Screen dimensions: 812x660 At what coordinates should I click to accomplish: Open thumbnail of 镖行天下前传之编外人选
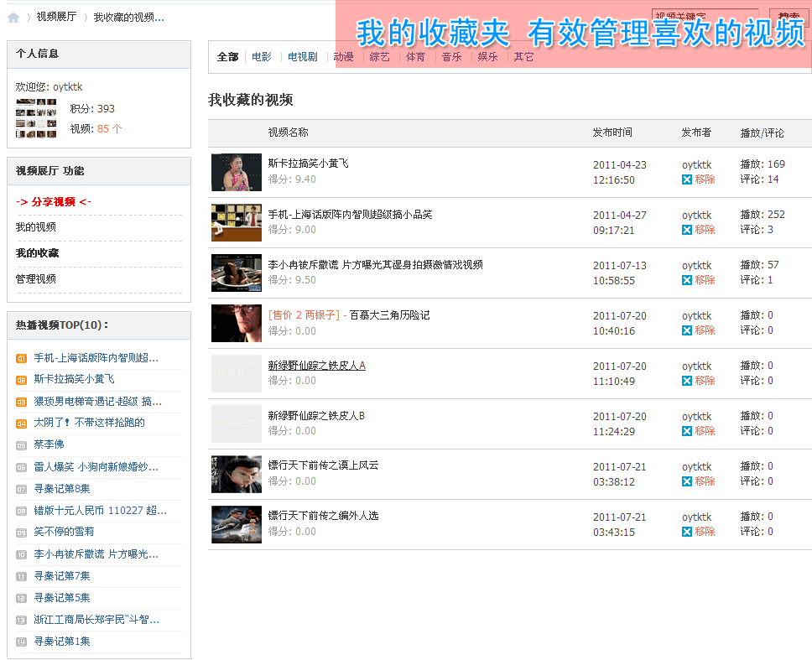pyautogui.click(x=237, y=524)
